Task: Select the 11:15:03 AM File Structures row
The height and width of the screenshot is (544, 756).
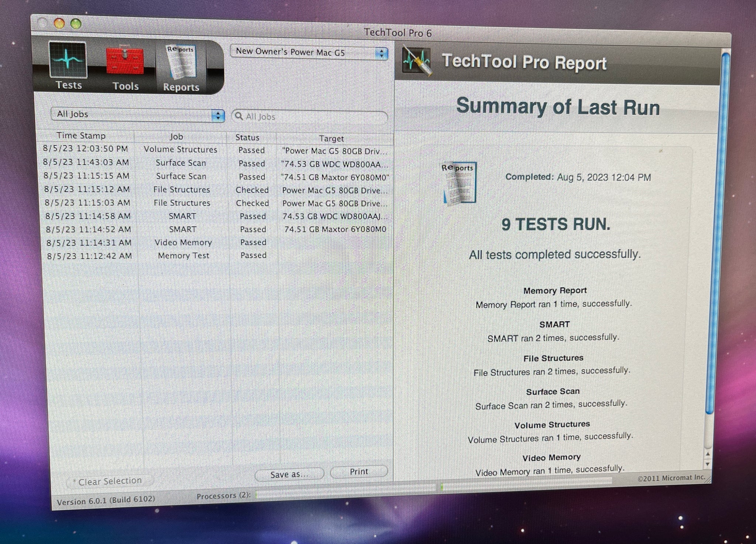Action: [217, 203]
